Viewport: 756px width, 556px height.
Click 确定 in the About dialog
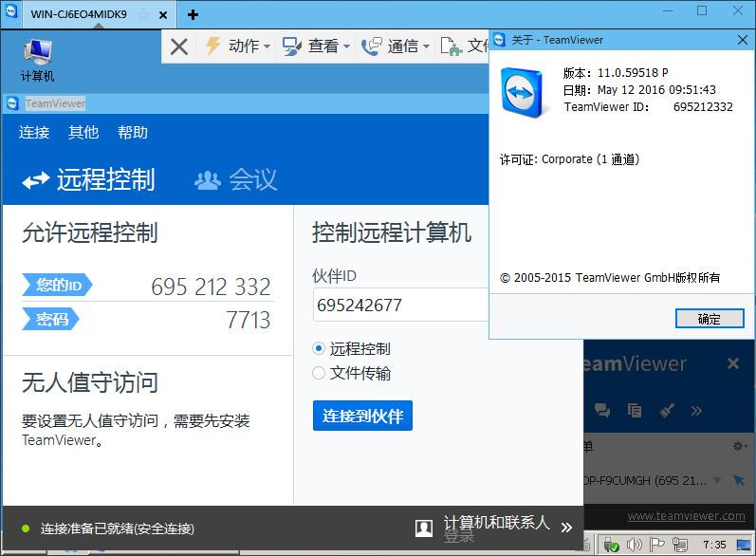[710, 319]
